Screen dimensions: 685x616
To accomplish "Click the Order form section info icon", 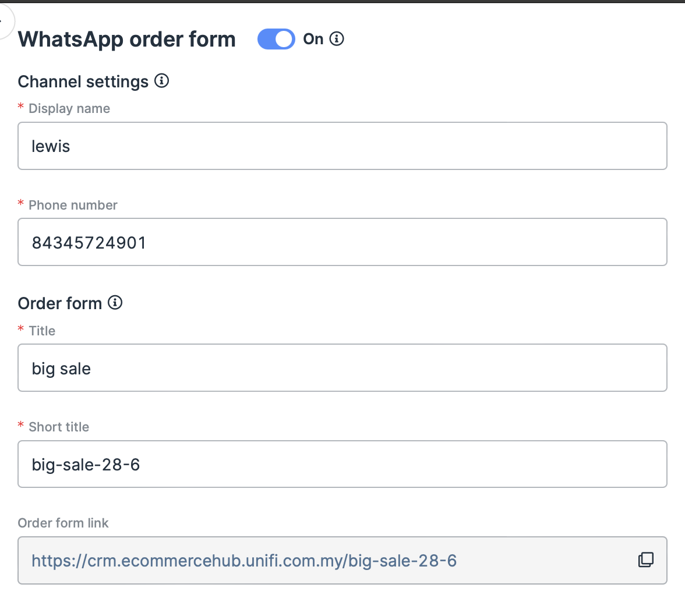I will pos(115,303).
